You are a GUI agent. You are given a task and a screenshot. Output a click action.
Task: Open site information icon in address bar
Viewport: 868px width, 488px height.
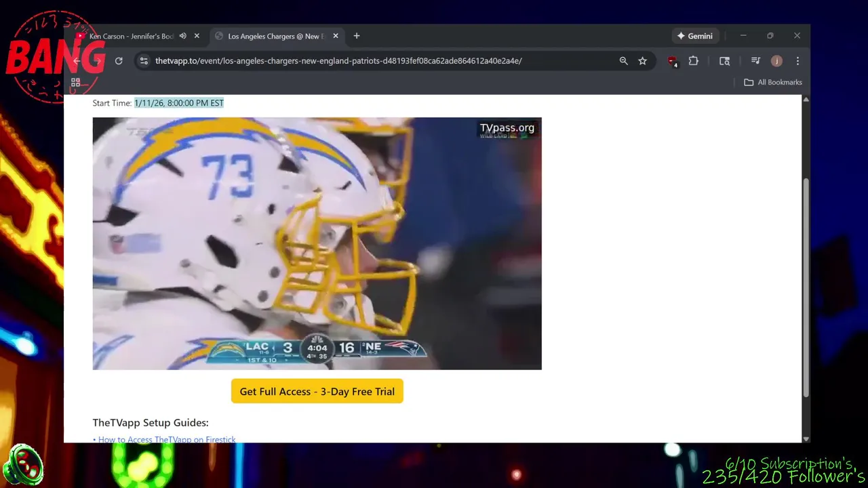tap(144, 61)
